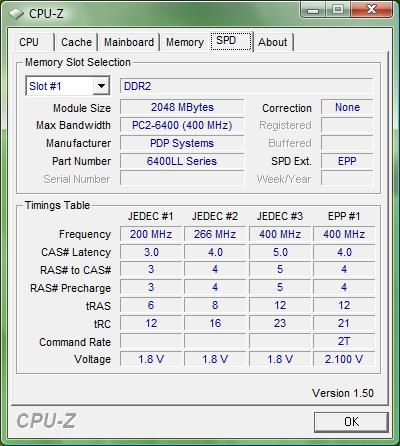Close the CPU-Z window
The height and width of the screenshot is (446, 400).
[371, 10]
